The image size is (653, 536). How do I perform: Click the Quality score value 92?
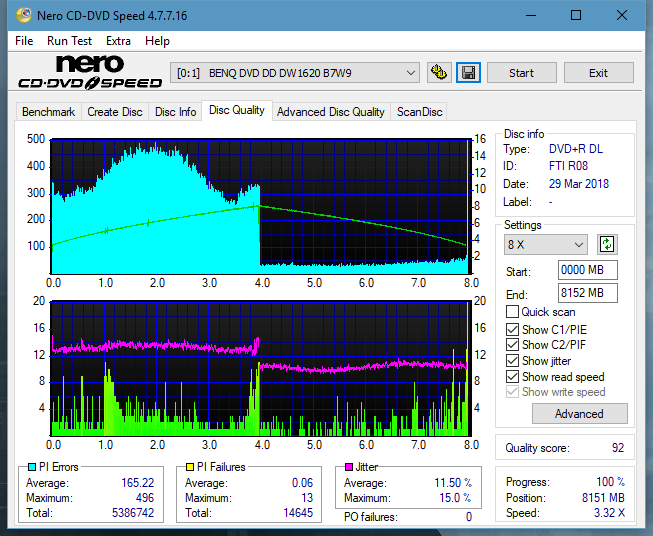click(x=618, y=448)
